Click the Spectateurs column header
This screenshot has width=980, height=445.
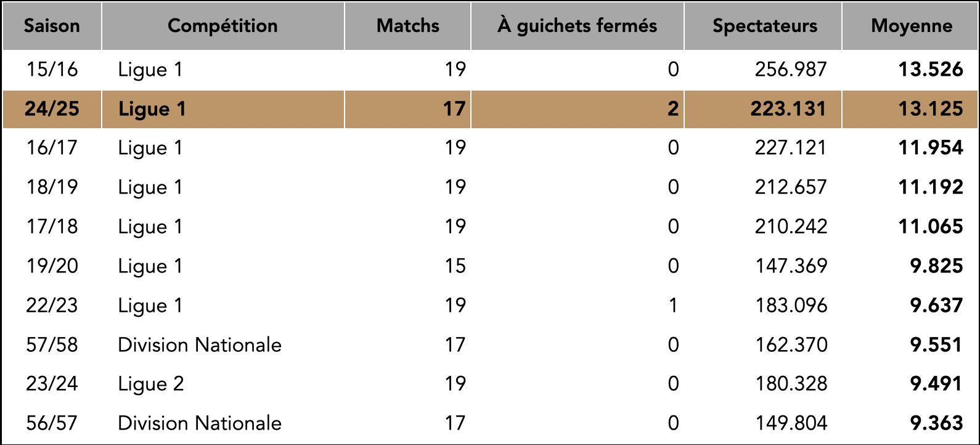(x=763, y=26)
